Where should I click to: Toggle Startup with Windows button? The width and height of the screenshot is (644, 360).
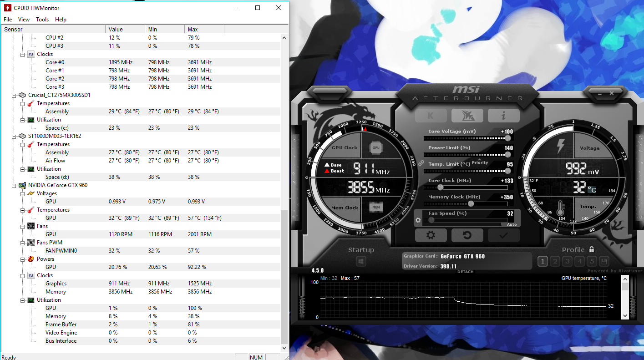pyautogui.click(x=361, y=262)
